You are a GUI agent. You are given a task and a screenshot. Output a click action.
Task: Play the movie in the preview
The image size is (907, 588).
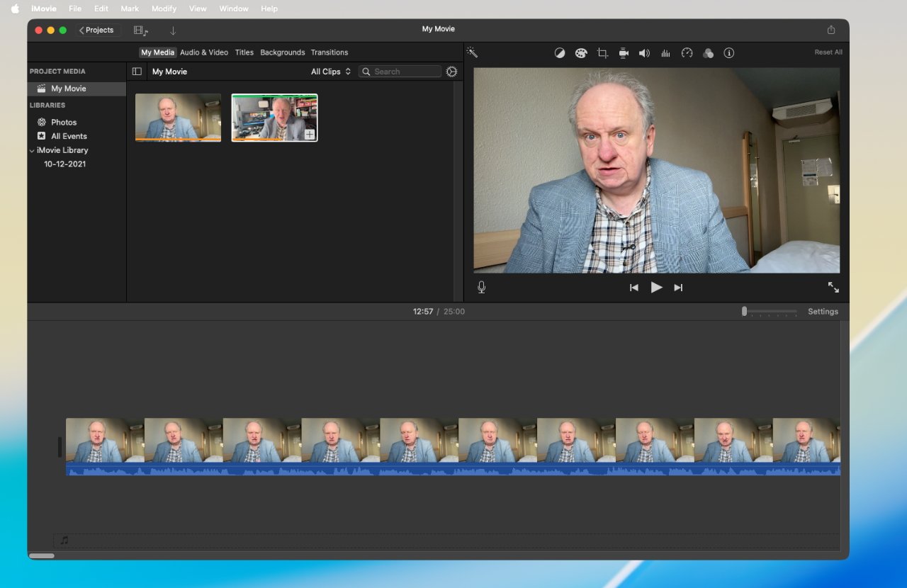coord(656,287)
